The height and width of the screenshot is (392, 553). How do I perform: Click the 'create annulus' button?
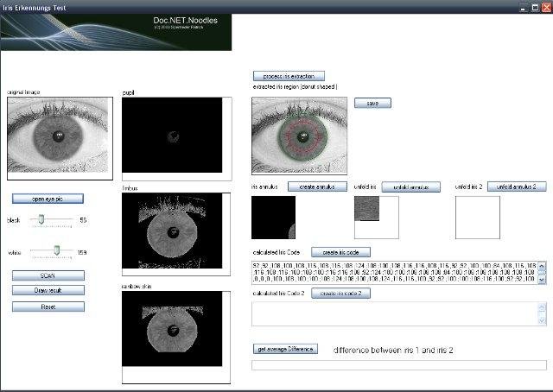click(317, 187)
